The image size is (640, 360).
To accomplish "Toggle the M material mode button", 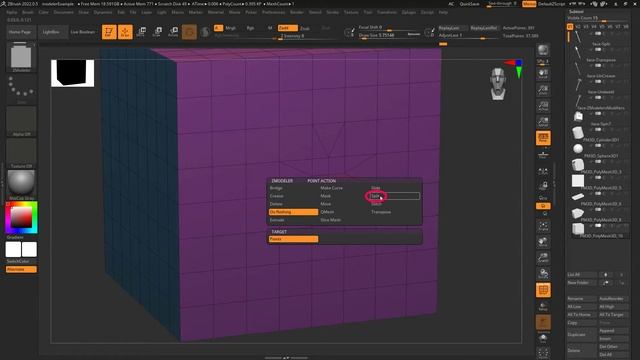I will point(270,28).
